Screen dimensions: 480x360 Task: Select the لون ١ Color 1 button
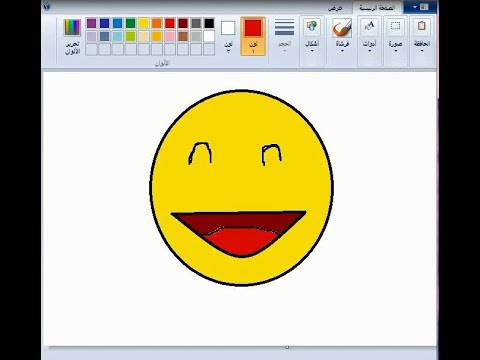point(253,36)
